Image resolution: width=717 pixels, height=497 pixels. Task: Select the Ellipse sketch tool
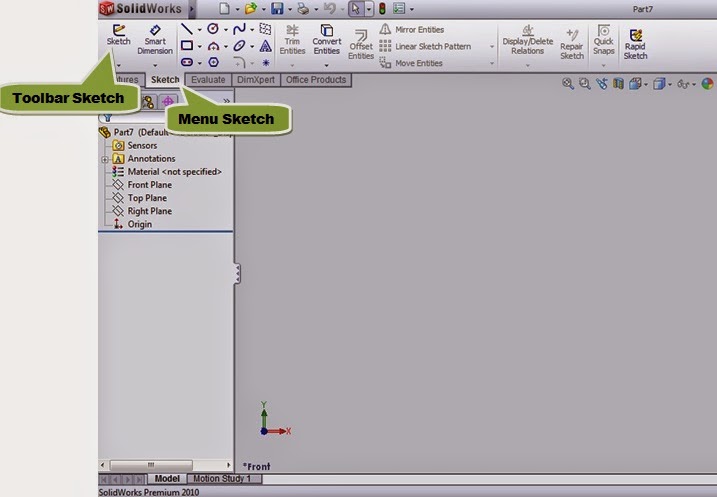[239, 46]
